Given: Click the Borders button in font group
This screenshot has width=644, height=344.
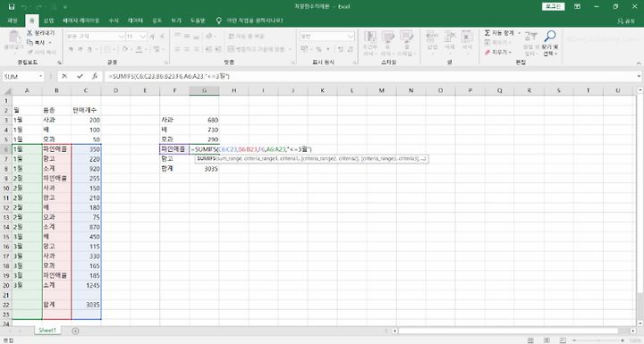Looking at the screenshot, I should click(x=107, y=49).
